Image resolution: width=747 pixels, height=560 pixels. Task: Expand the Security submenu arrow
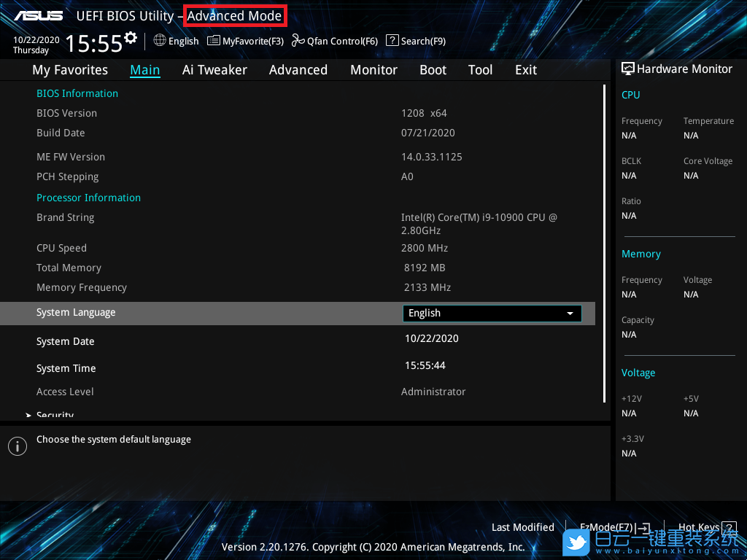point(28,415)
